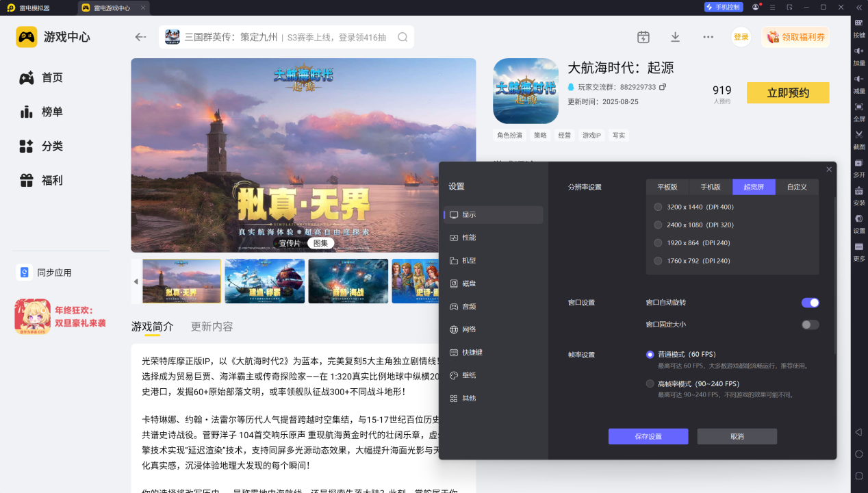This screenshot has height=493, width=868.
Task: Click the calendar reservation icon in the header
Action: 643,37
